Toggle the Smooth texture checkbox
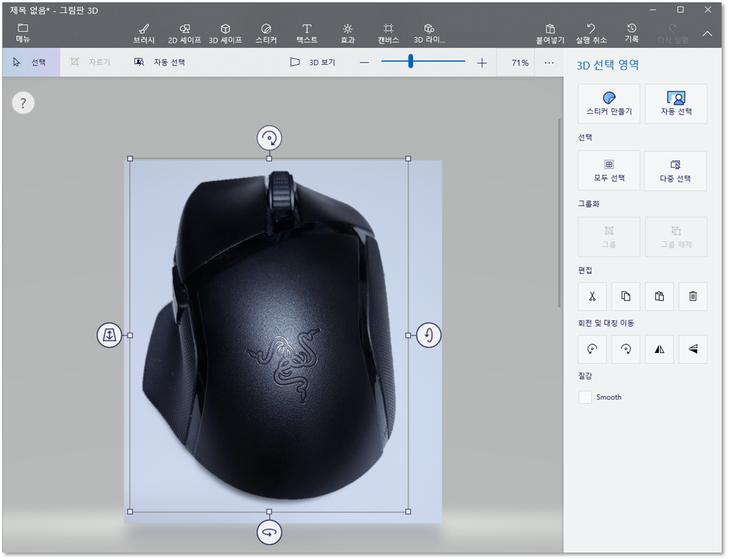The height and width of the screenshot is (560, 729). pyautogui.click(x=585, y=397)
